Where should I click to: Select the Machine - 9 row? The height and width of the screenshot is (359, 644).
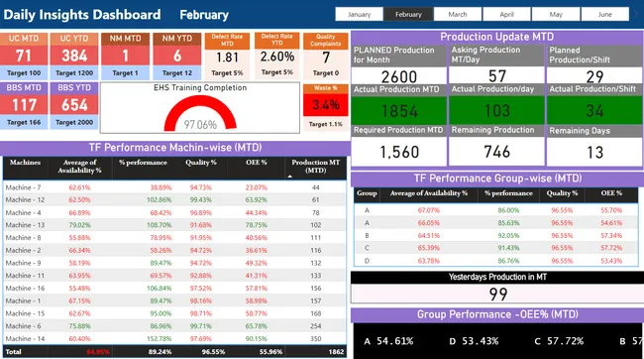coord(174,263)
